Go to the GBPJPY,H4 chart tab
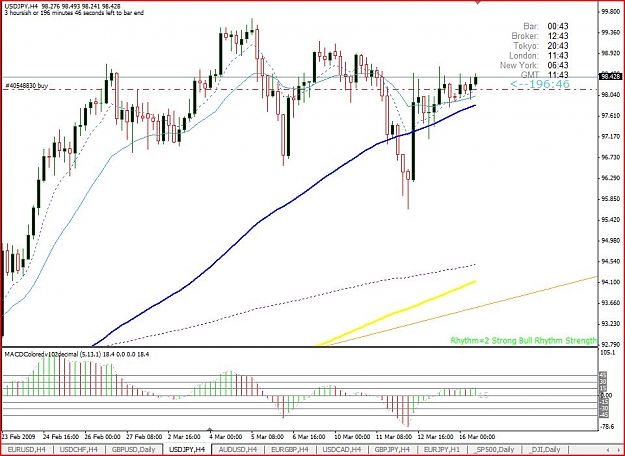This screenshot has width=625, height=456. tap(392, 450)
